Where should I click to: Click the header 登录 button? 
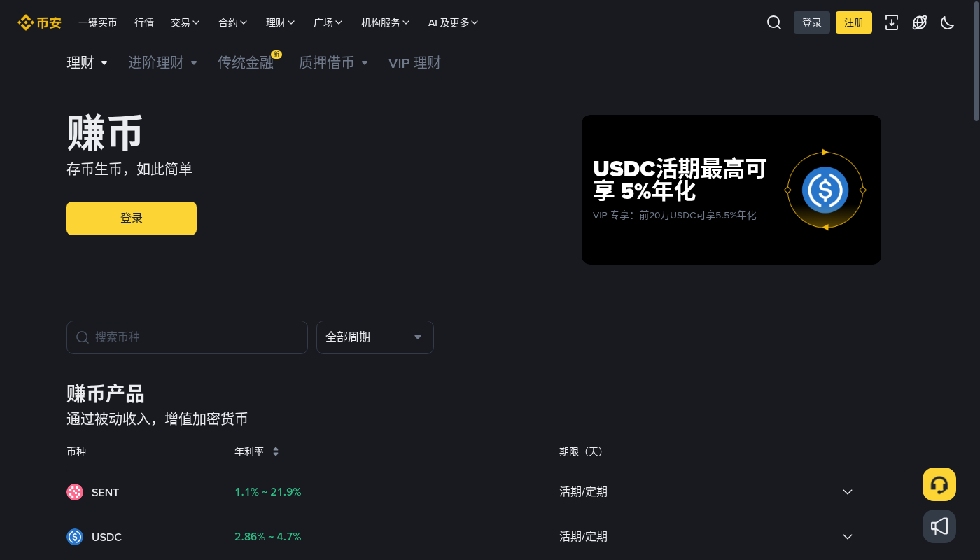point(812,22)
